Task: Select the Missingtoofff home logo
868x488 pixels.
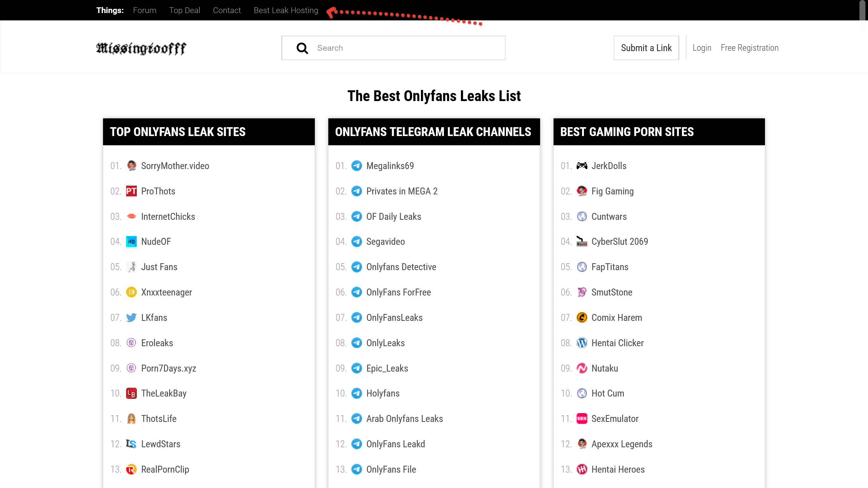Action: 141,48
